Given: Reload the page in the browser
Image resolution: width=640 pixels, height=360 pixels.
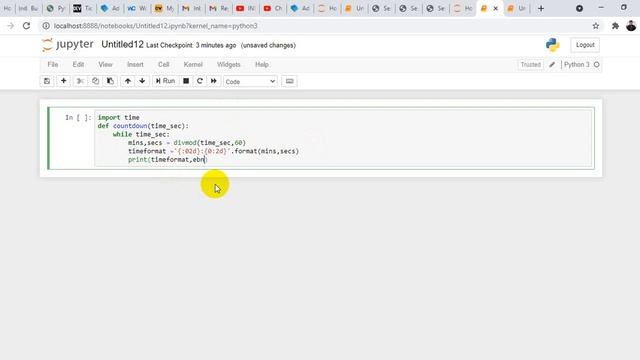Looking at the screenshot, I should 27,26.
